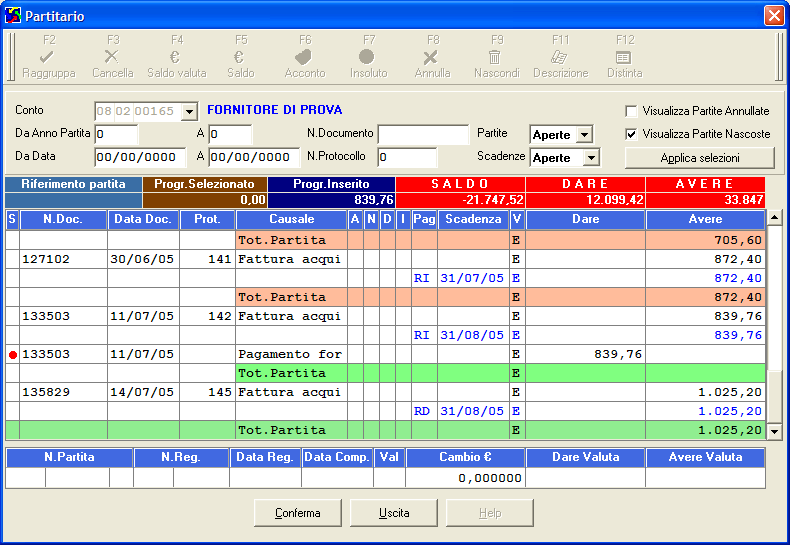Click the Data Reg. column header

(x=265, y=457)
